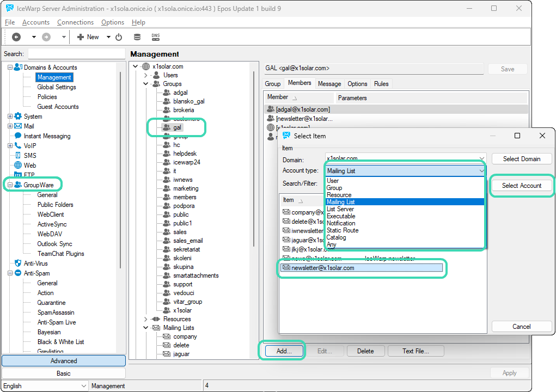Expand the Resources node

click(146, 319)
